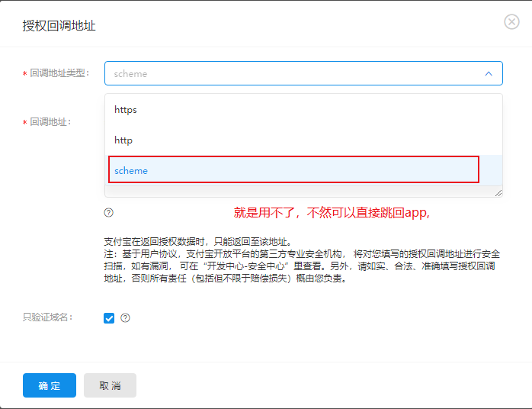
Task: Click the textarea resize handle corner
Action: pyautogui.click(x=498, y=193)
